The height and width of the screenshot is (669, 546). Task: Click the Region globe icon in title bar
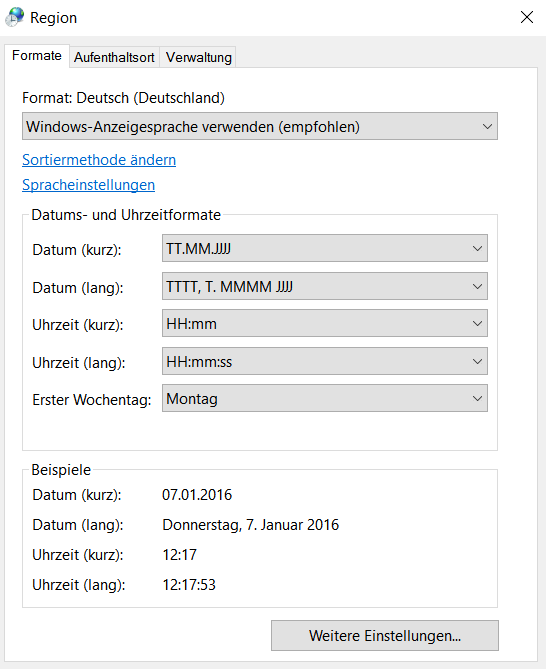[x=15, y=17]
